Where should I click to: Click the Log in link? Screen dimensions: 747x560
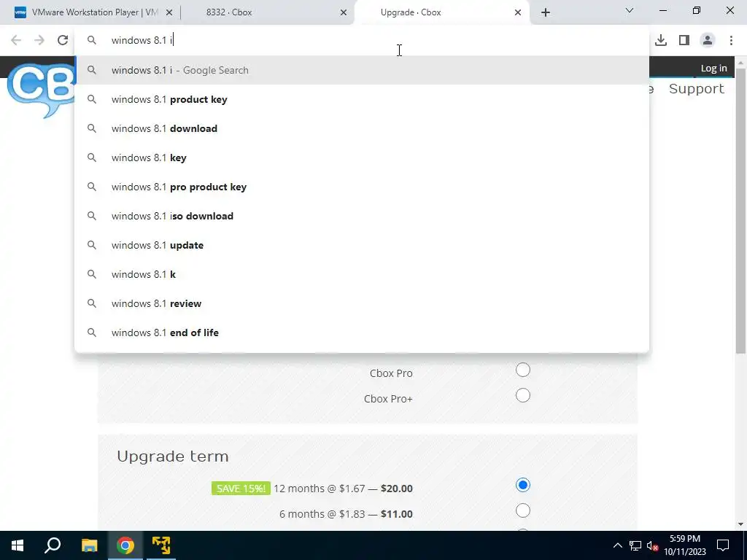(713, 68)
